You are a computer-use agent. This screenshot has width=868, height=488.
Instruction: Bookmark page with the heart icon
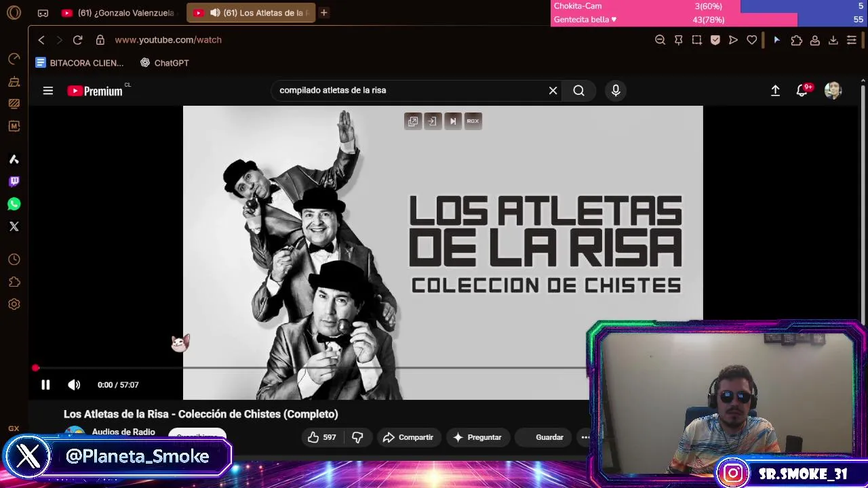click(x=751, y=40)
